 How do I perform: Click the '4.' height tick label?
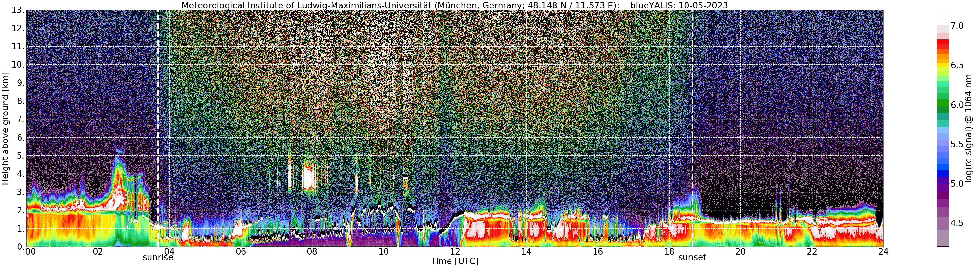tap(21, 174)
